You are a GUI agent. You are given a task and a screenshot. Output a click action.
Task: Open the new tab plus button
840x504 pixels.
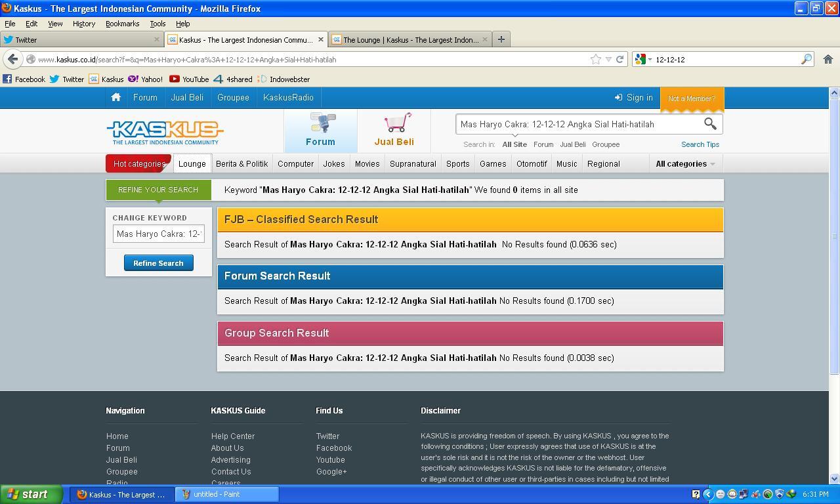(x=501, y=39)
